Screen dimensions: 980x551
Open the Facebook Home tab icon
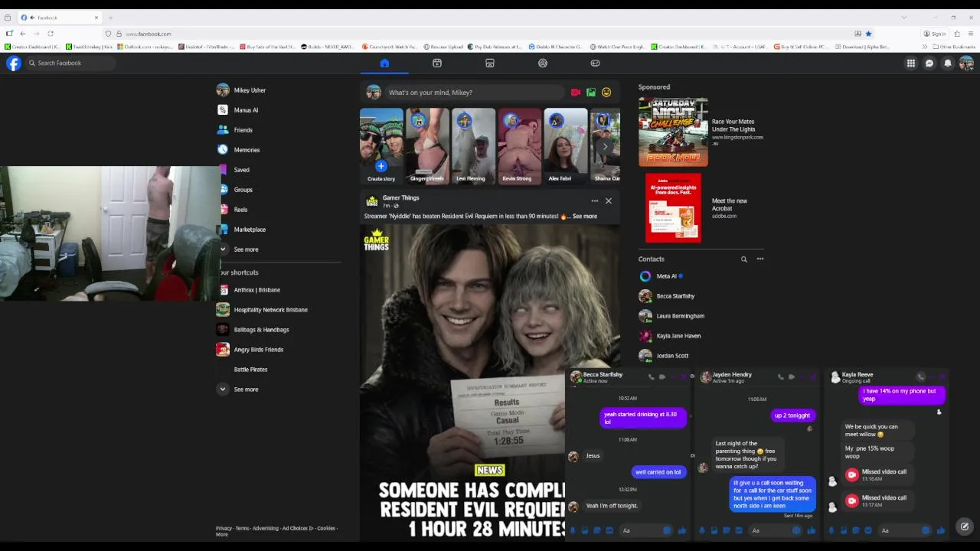point(384,64)
